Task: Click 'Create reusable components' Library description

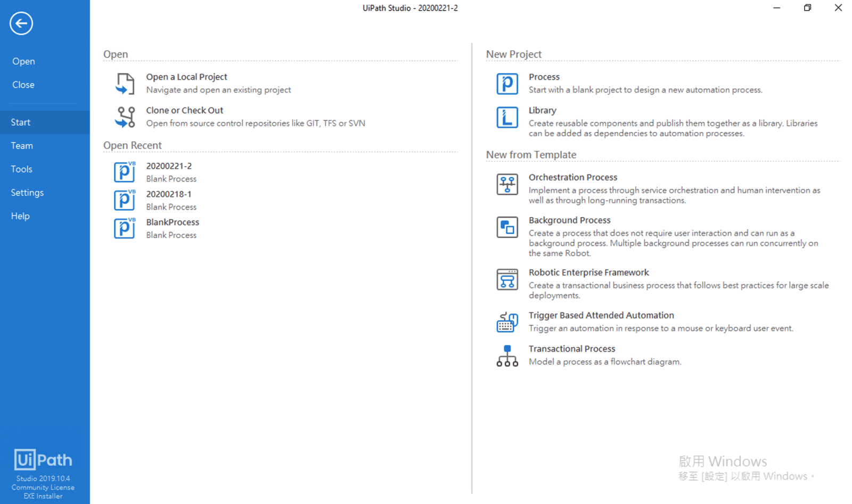Action: click(x=673, y=128)
